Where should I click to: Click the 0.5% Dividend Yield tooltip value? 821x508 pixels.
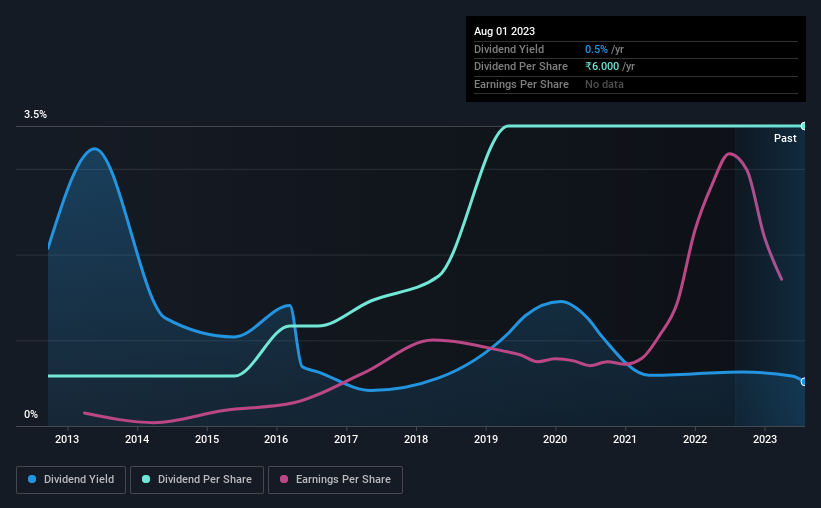596,49
